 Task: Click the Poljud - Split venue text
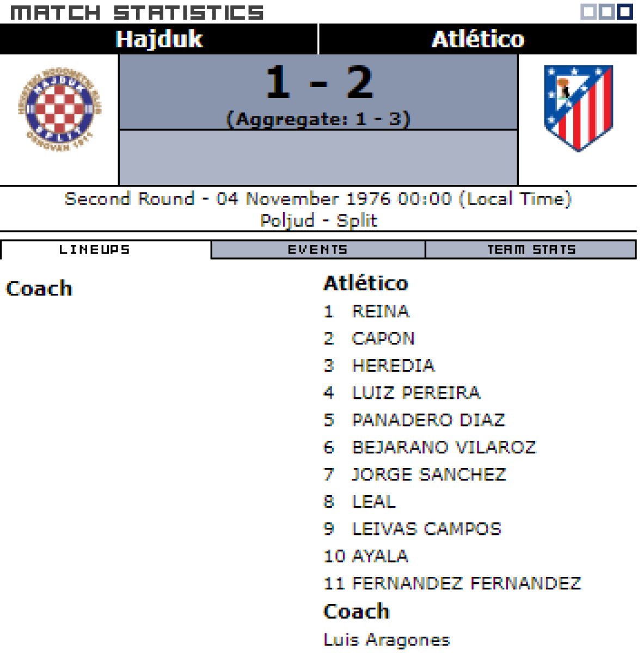(x=318, y=220)
